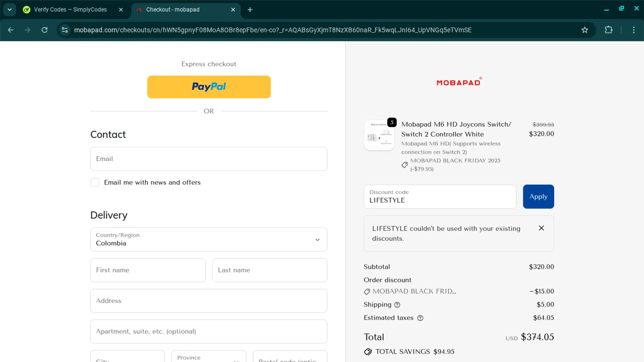This screenshot has width=644, height=362.
Task: Click the Subtotal $320.00 value
Action: [x=541, y=267]
